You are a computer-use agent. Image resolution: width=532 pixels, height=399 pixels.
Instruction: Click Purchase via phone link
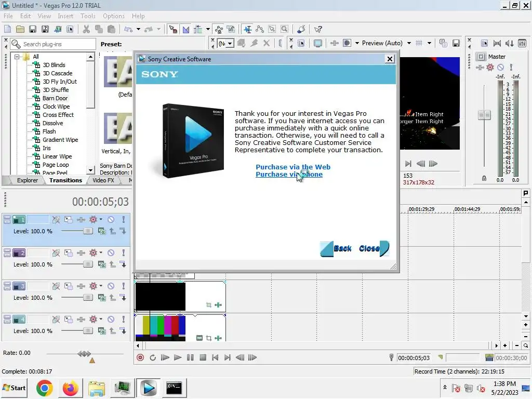pos(289,175)
